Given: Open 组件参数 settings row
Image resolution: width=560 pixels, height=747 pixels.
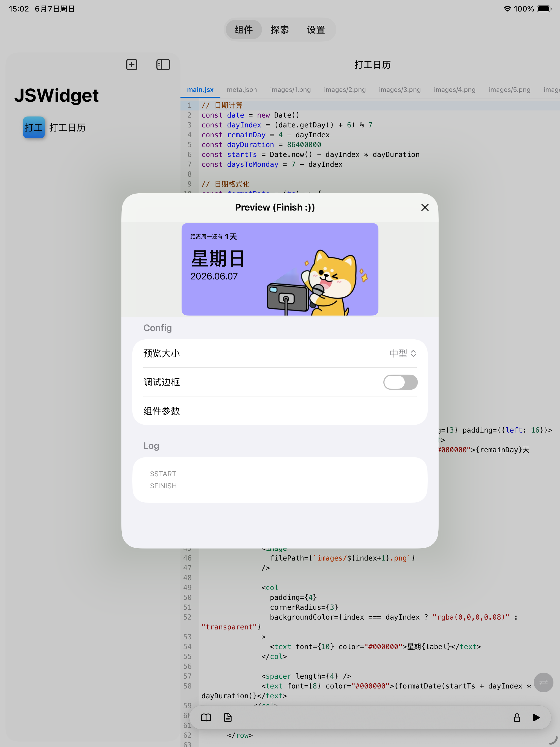Looking at the screenshot, I should click(280, 411).
